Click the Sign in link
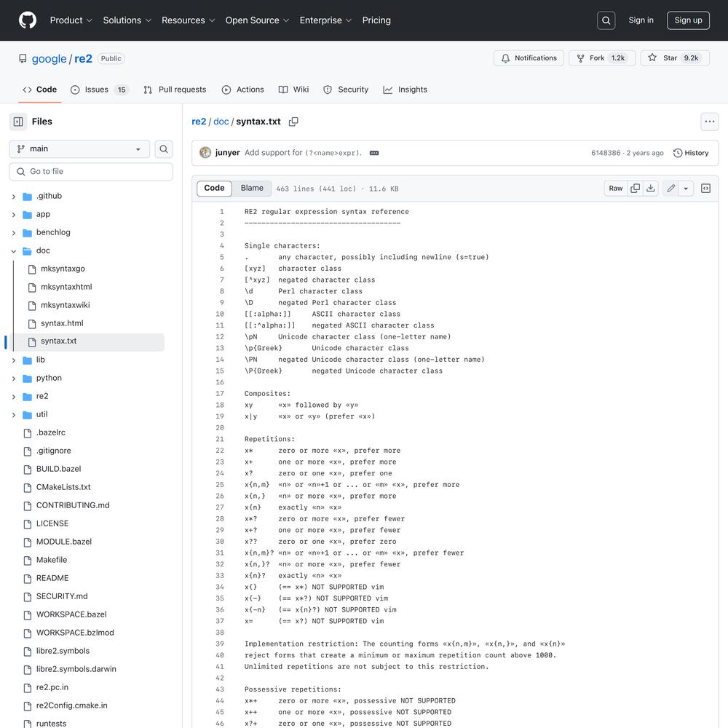The image size is (728, 728). 641,20
